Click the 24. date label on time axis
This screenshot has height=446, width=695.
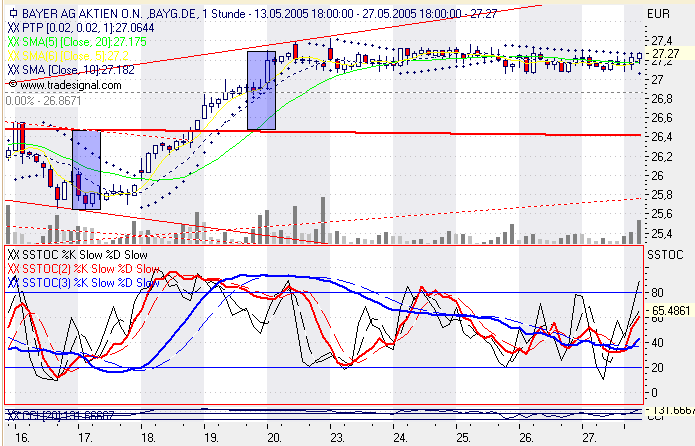pos(400,438)
